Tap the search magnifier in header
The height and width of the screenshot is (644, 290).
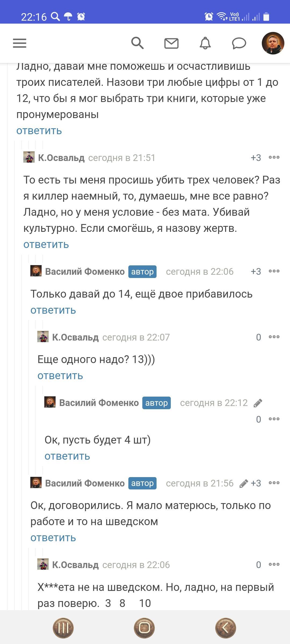[x=137, y=43]
